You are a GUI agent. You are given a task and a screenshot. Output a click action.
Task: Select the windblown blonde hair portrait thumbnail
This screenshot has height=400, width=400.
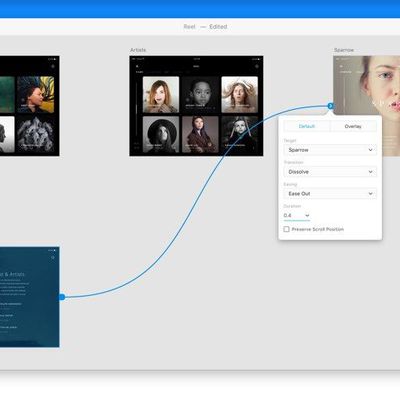240,95
